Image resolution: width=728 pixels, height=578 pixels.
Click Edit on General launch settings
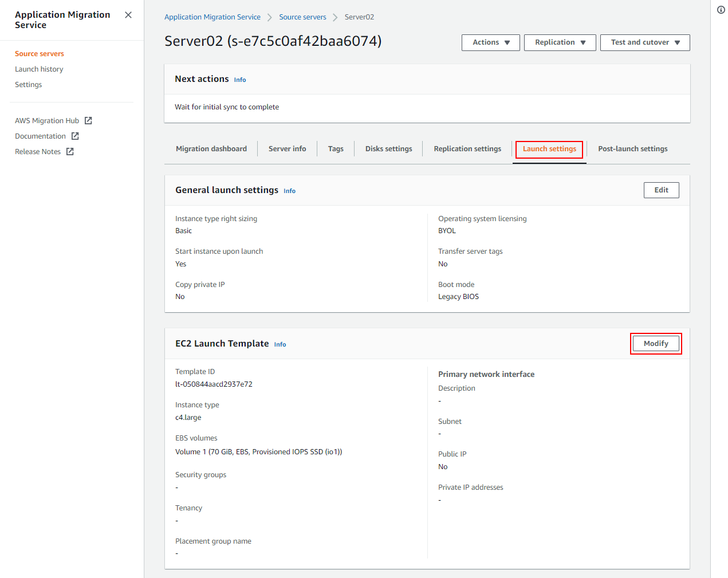pyautogui.click(x=661, y=190)
